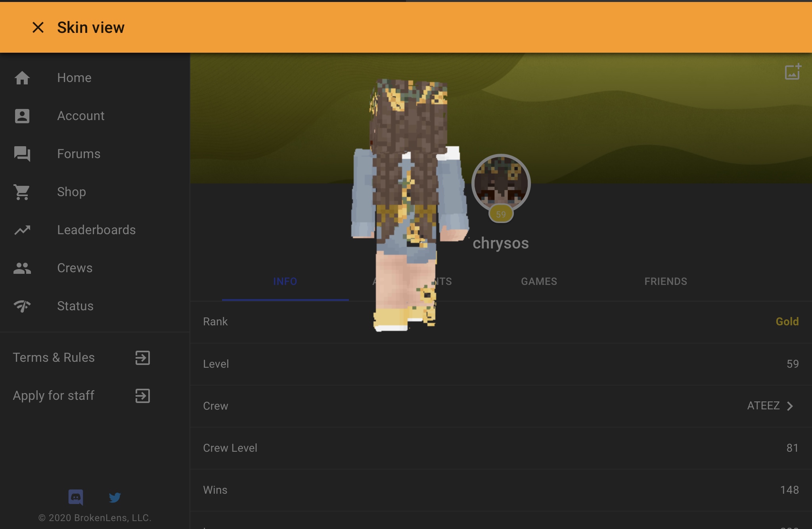
Task: Click the Rank row label
Action: (215, 321)
